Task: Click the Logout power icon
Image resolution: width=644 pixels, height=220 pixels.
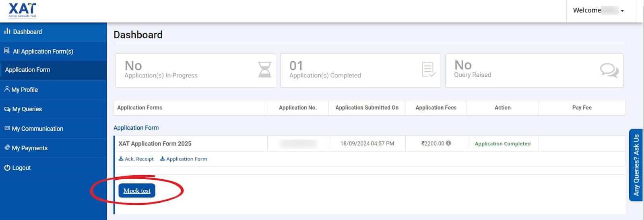Action: click(7, 168)
